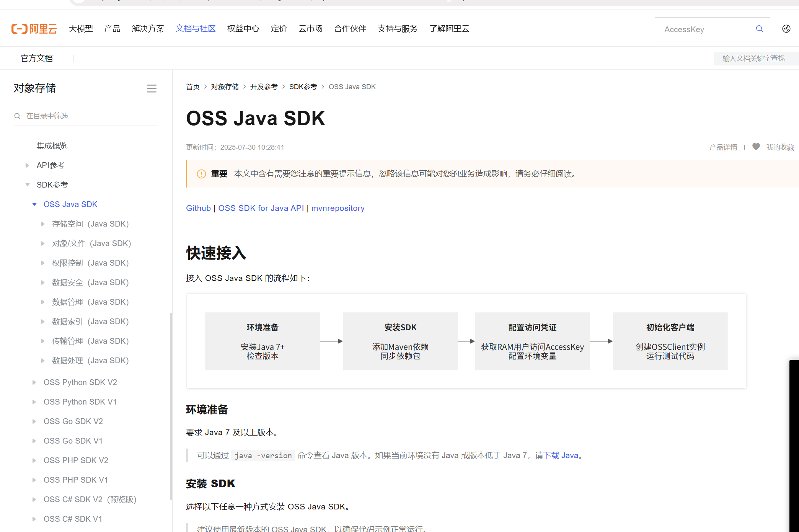Click the sidebar vertical scrollbar
The height and width of the screenshot is (532, 799).
(171, 406)
